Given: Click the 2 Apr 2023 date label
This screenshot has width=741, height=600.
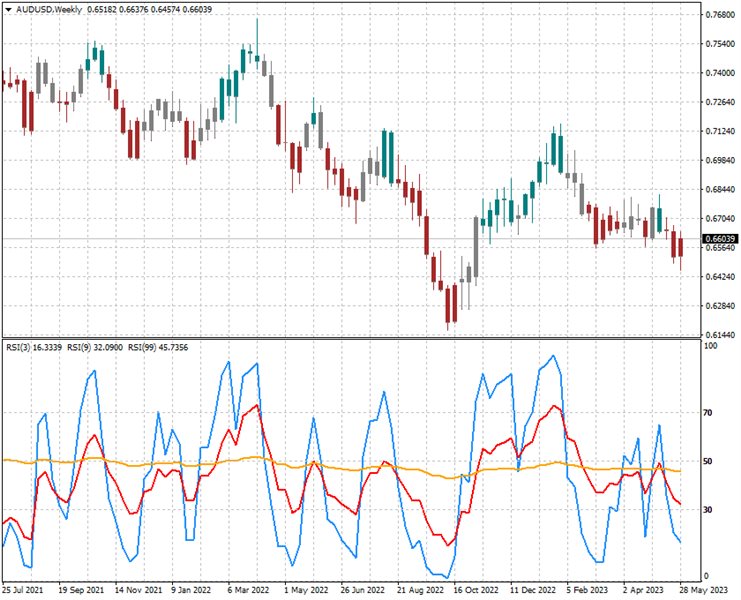Looking at the screenshot, I should [x=643, y=590].
